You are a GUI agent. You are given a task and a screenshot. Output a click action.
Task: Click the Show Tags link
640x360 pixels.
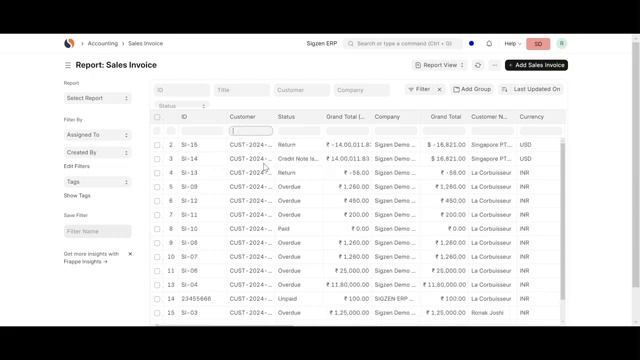(x=77, y=196)
